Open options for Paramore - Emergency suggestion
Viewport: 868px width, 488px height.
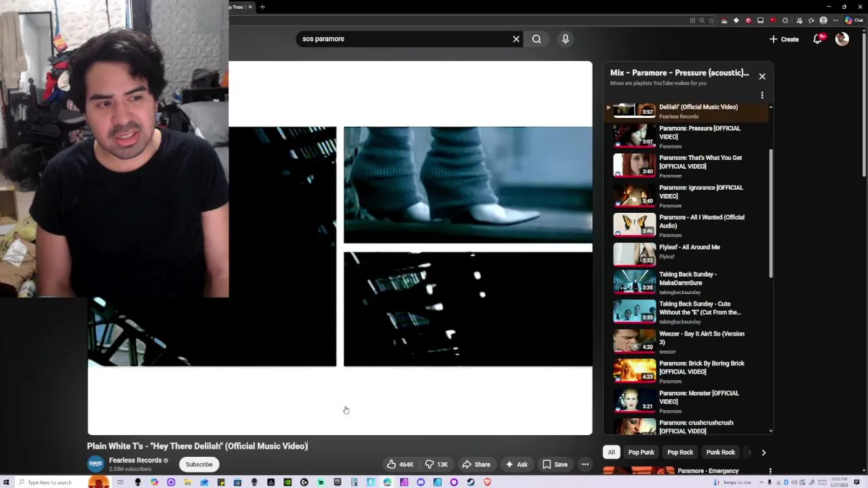(x=770, y=471)
